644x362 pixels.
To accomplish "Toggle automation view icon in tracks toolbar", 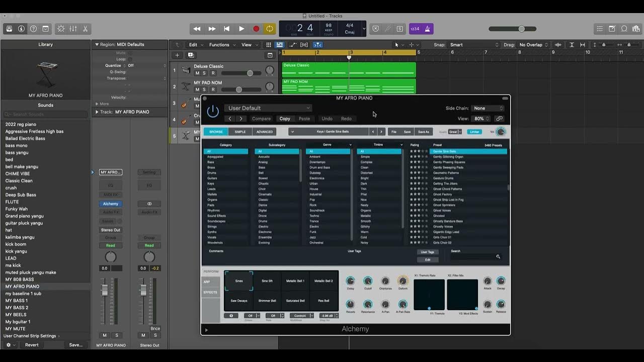I will (x=293, y=45).
